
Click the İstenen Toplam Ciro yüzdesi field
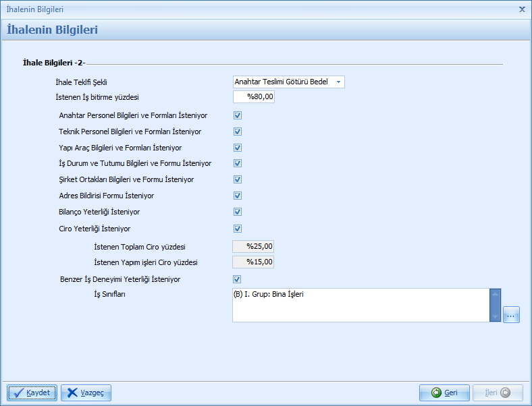[254, 246]
